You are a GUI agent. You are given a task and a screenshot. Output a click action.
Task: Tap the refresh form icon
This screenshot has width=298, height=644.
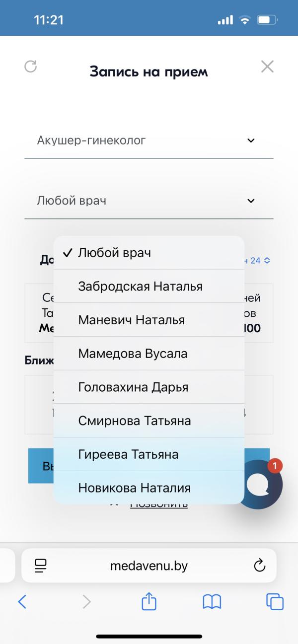[x=31, y=67]
